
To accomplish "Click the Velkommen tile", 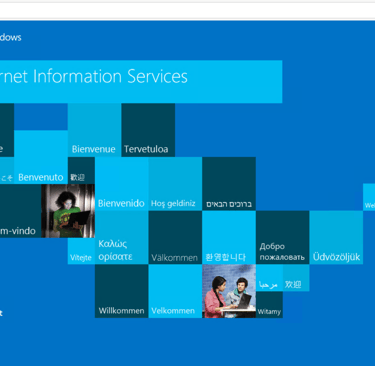I will pyautogui.click(x=175, y=291).
